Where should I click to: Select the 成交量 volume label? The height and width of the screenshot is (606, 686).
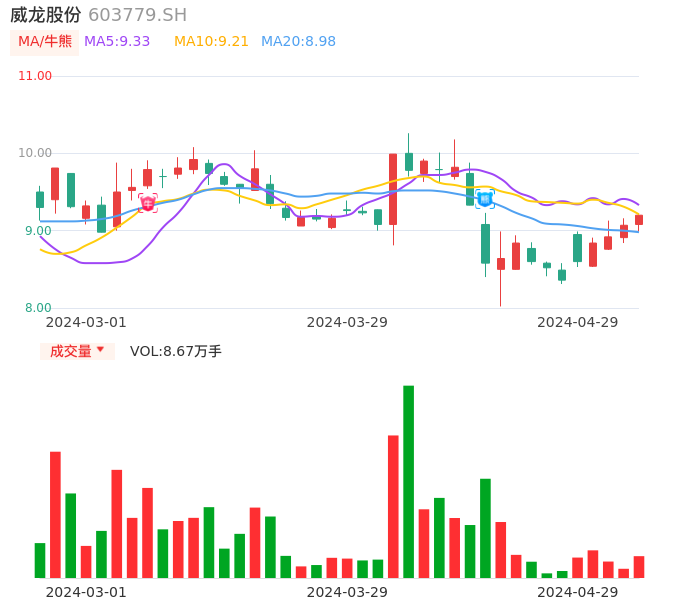pos(70,351)
